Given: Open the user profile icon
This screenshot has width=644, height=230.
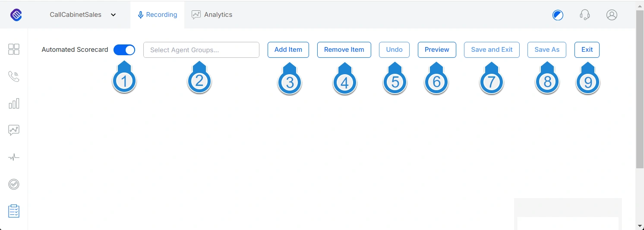Looking at the screenshot, I should (x=612, y=15).
